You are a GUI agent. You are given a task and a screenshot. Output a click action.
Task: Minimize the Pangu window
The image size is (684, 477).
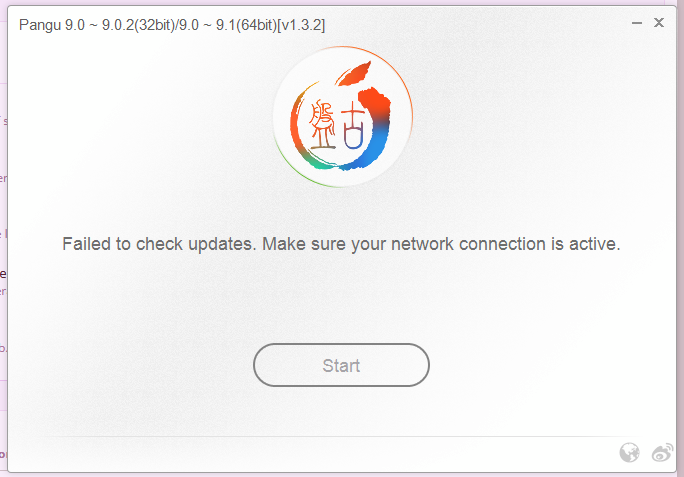point(636,23)
